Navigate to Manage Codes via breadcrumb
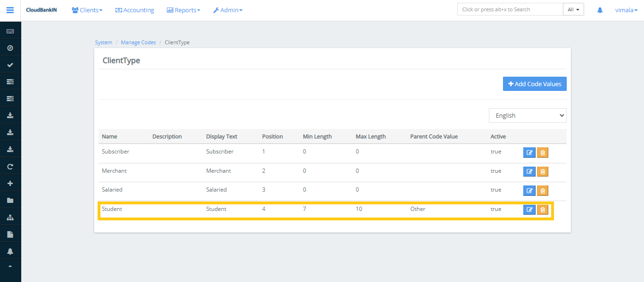The width and height of the screenshot is (644, 282). (x=138, y=42)
